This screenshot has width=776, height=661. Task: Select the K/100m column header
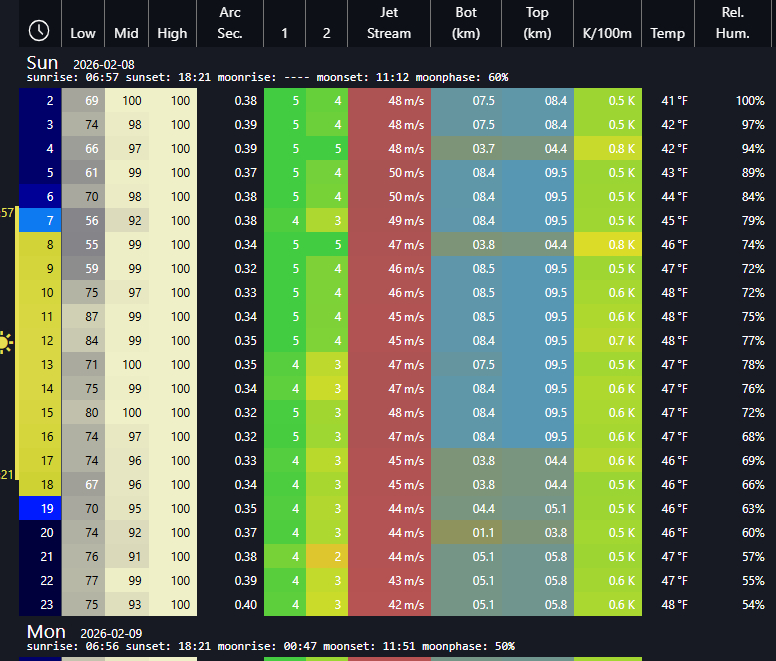point(607,33)
